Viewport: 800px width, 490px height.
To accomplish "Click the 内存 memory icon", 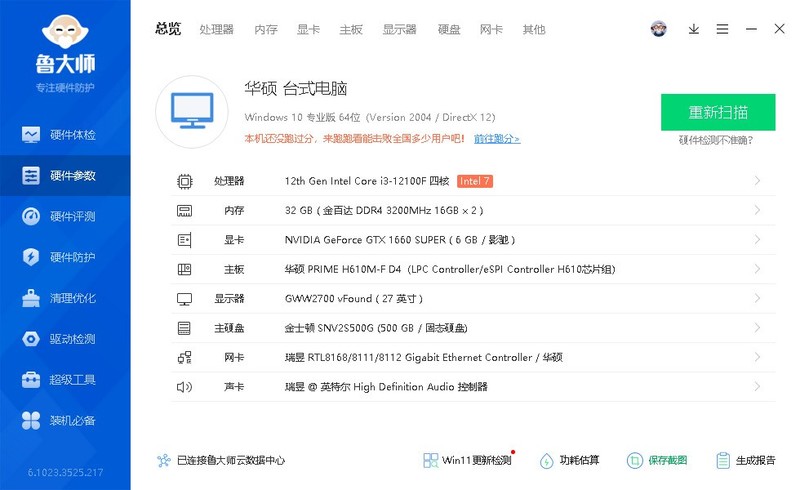I will pyautogui.click(x=185, y=210).
